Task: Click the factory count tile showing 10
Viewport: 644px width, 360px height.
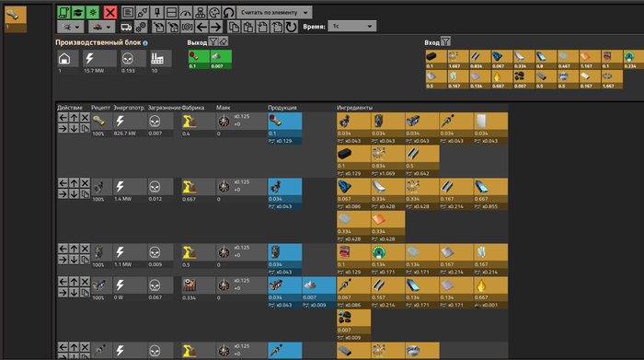Action: pos(160,59)
